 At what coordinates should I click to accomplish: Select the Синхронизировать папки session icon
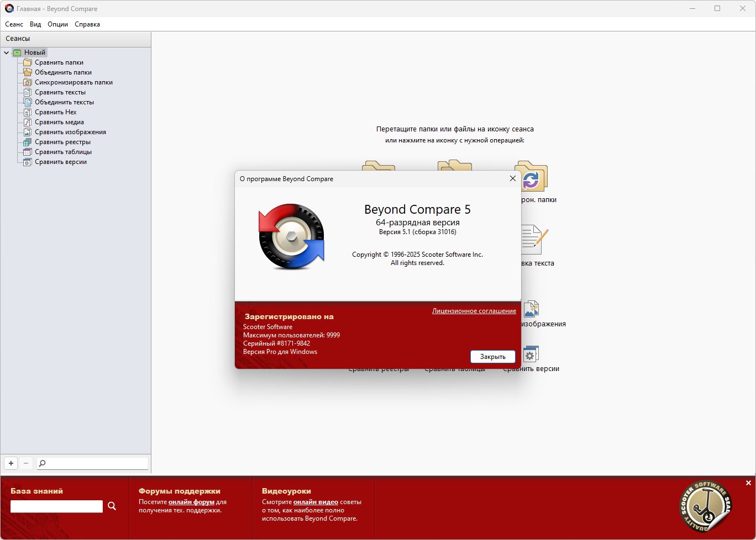click(27, 82)
